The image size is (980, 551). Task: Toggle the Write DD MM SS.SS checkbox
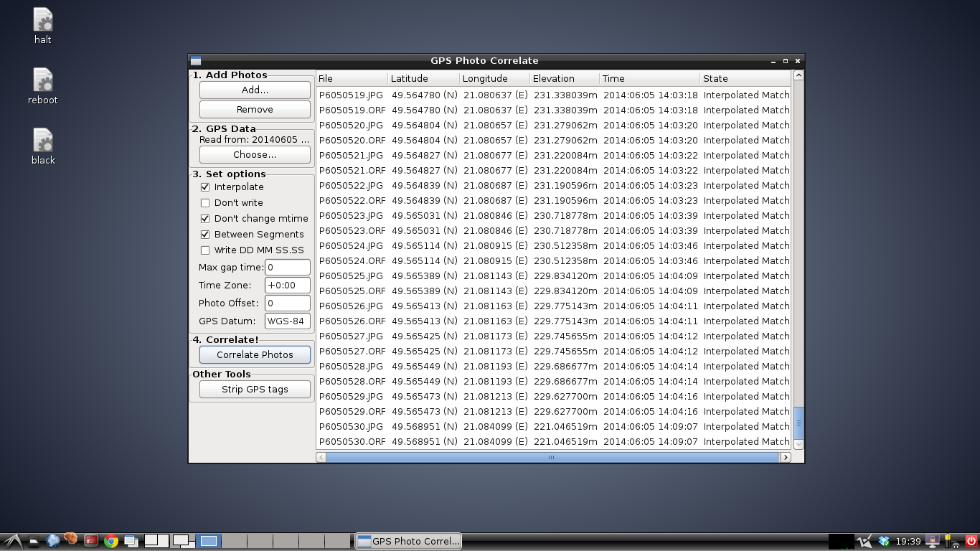point(205,250)
